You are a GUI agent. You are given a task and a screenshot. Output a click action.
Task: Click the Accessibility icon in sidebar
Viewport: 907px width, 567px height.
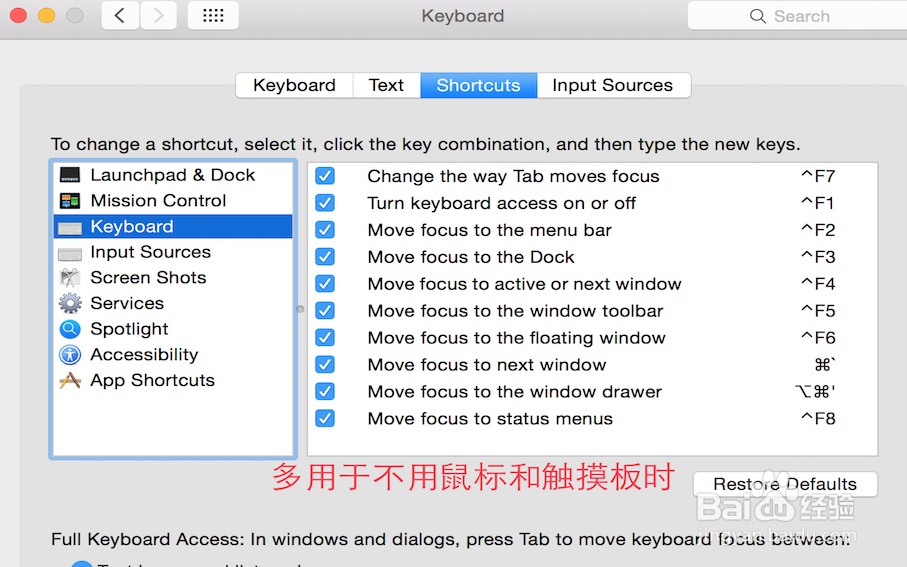(x=70, y=355)
